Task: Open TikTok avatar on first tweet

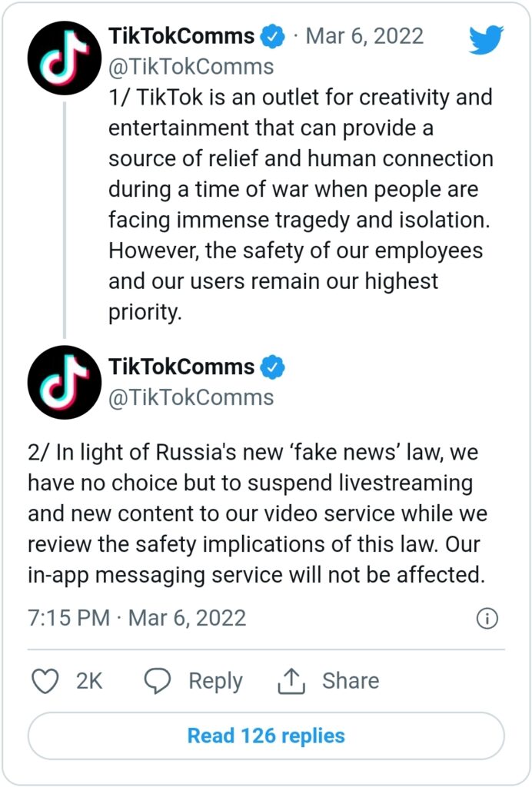Action: [x=65, y=58]
